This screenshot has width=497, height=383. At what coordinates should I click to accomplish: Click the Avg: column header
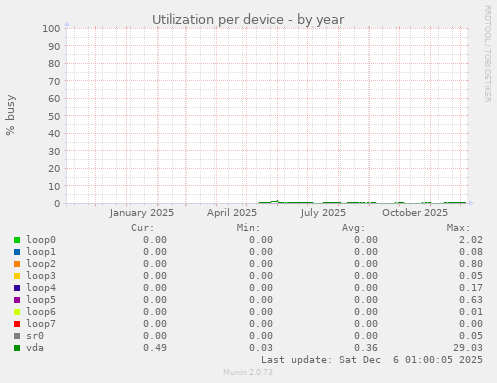[x=354, y=228]
